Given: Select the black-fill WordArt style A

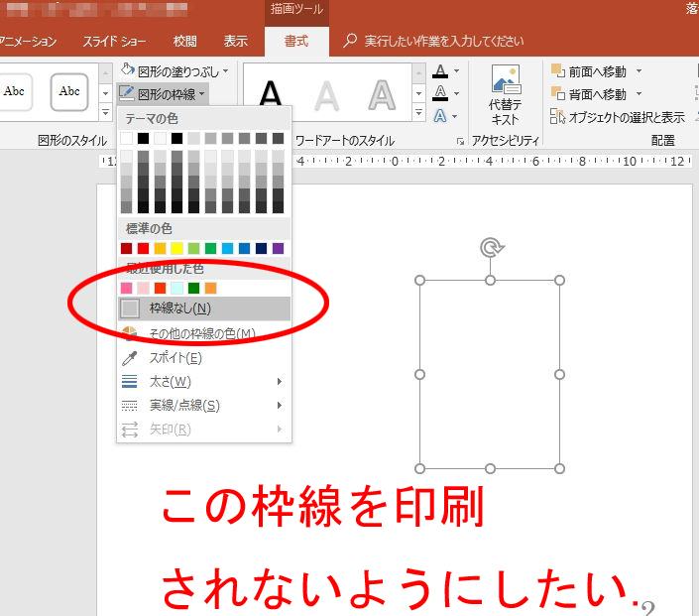Looking at the screenshot, I should 270,95.
